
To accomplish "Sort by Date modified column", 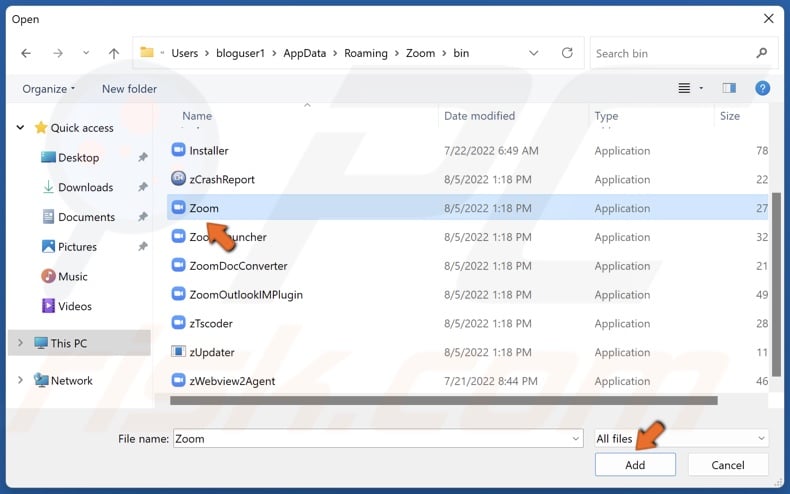I will click(479, 116).
